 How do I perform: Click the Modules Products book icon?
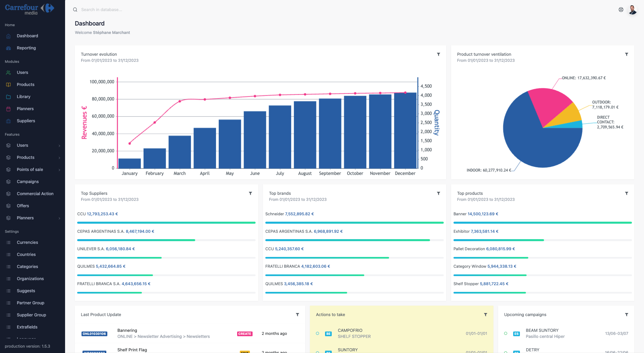point(9,85)
